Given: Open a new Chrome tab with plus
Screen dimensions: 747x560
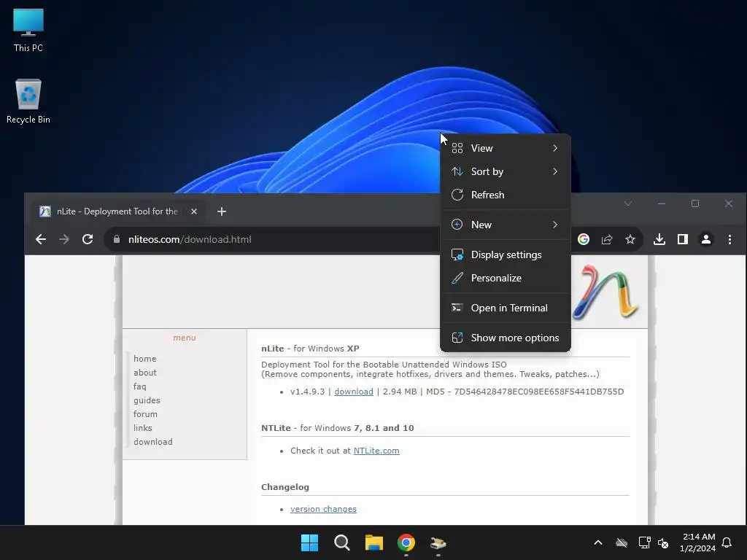Looking at the screenshot, I should pos(222,211).
